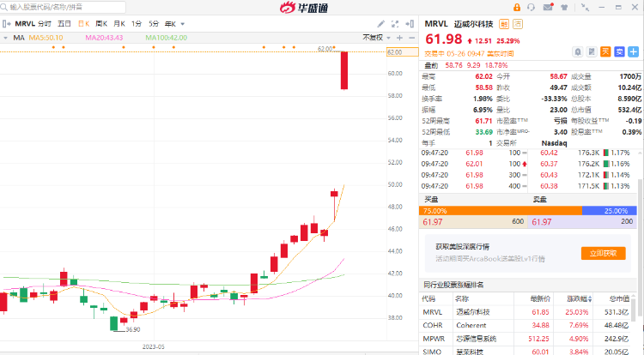644x355 pixels.
Task: Click MA5:50.10 indicator label
Action: pos(46,38)
